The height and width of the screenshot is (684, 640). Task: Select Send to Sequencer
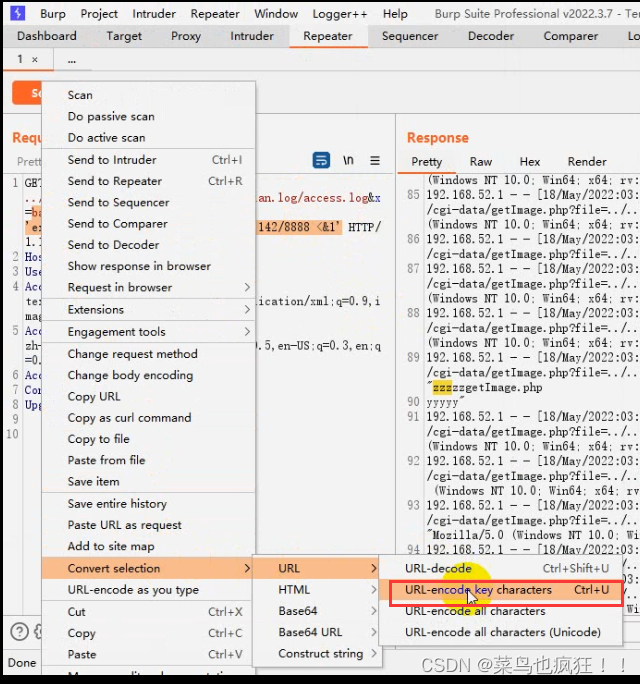coord(148,202)
